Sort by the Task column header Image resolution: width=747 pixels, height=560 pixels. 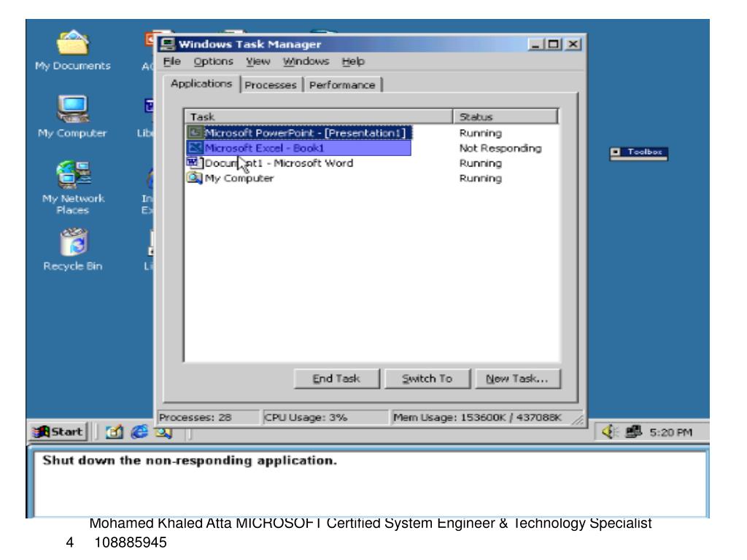318,117
